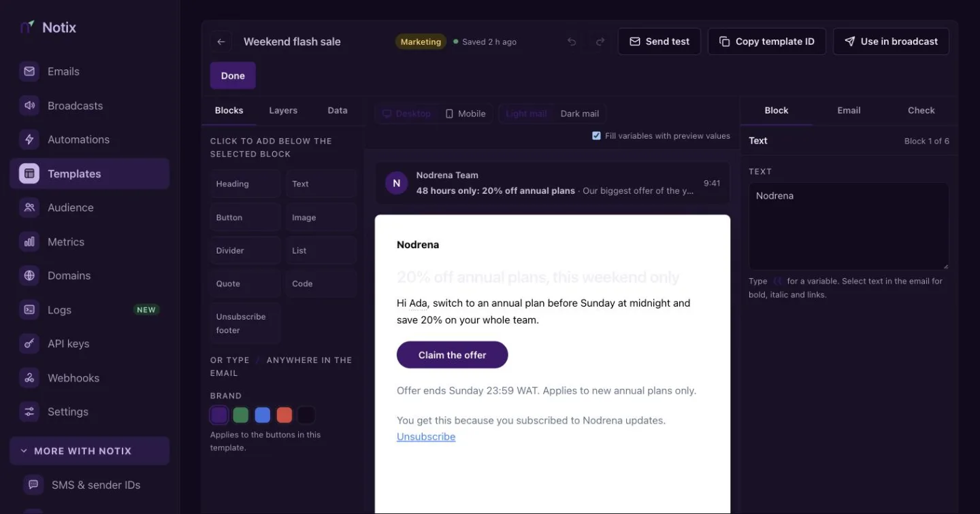Open Metrics via its bar chart icon

coord(29,241)
